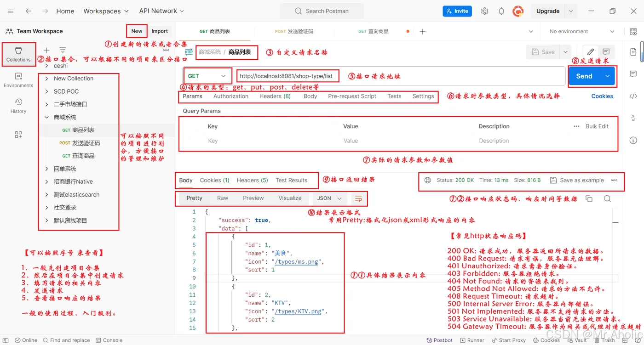Switch to the Body request tab

310,96
